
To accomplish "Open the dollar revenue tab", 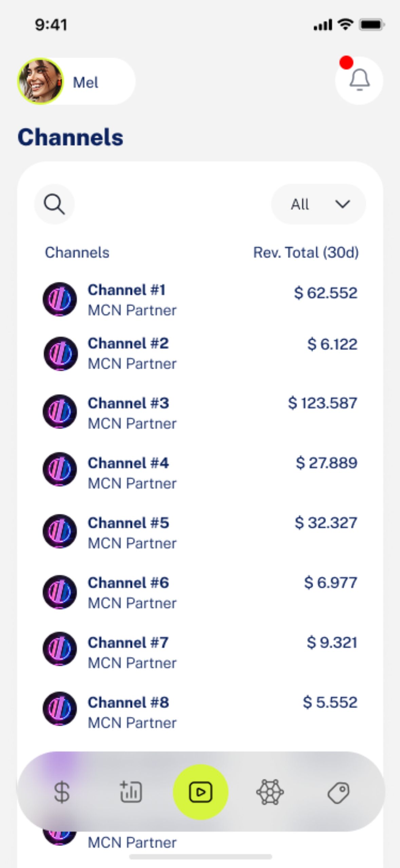I will (x=62, y=792).
